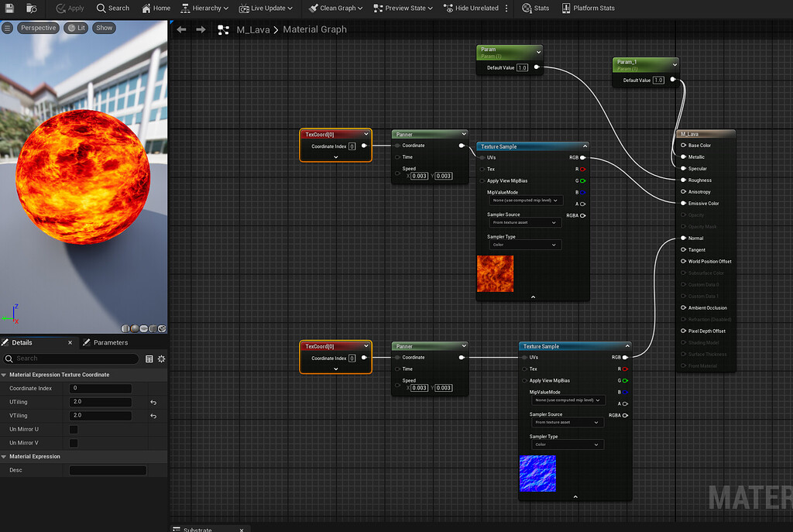The width and height of the screenshot is (793, 532).
Task: Enable the Un Mirror U checkbox
Action: coord(74,429)
